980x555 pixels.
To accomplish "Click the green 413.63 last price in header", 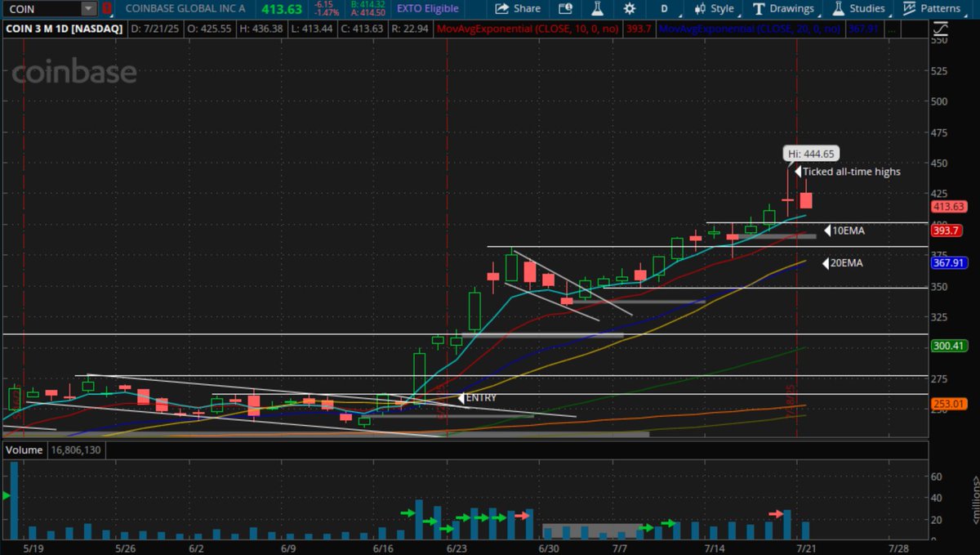I will (281, 9).
